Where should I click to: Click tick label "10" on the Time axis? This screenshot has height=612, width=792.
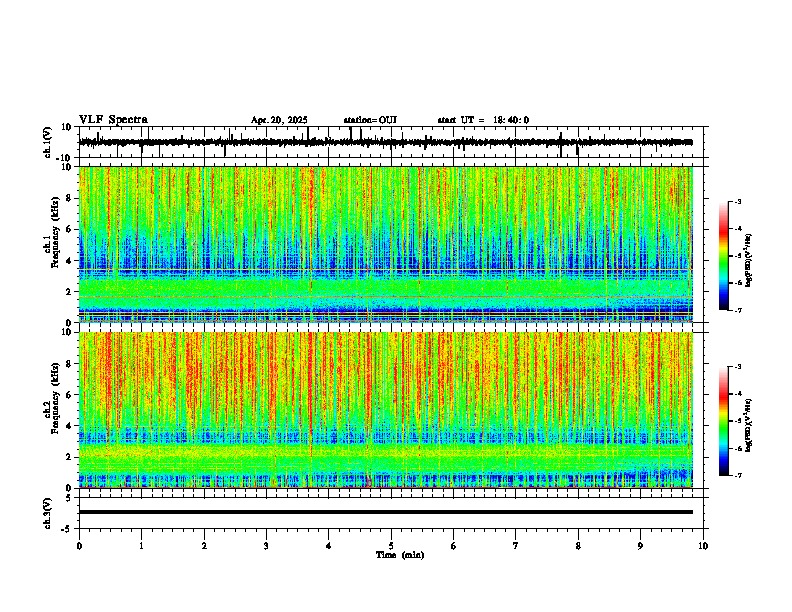[x=703, y=546]
